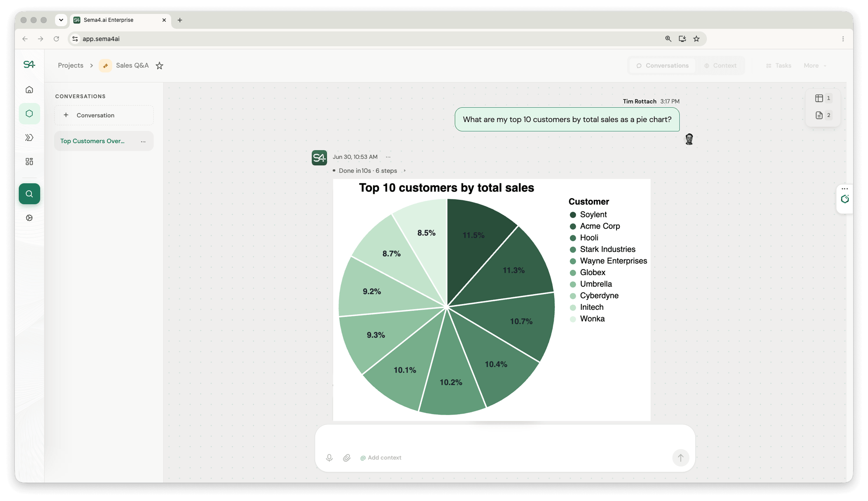Bookmark page with address bar star
This screenshot has width=868, height=501.
tap(696, 39)
